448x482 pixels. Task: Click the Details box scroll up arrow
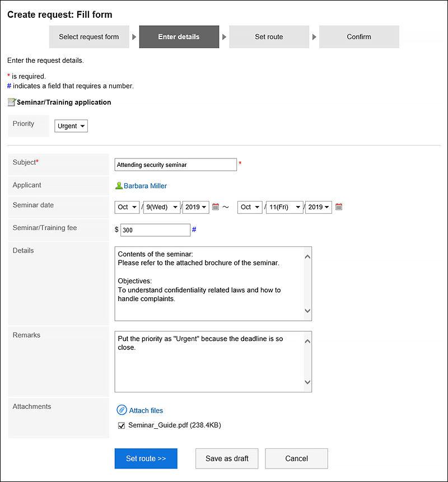pyautogui.click(x=307, y=257)
